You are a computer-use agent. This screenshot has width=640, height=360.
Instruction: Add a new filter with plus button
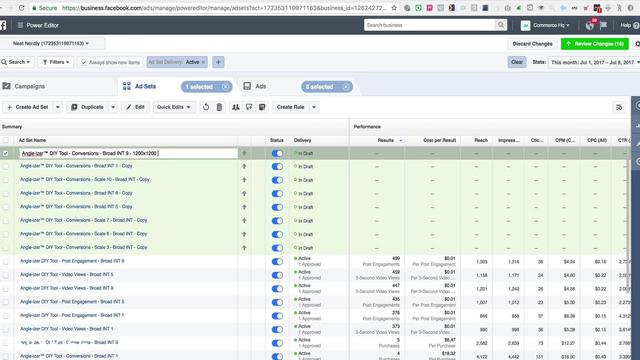click(218, 62)
